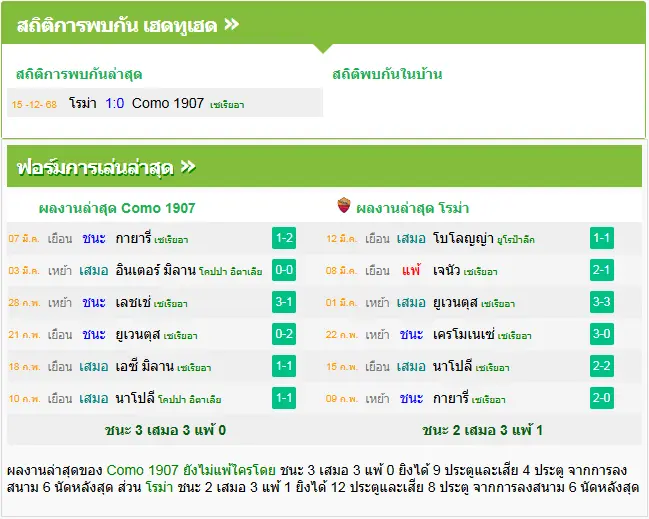This screenshot has width=649, height=519.
Task: Open the 3-0 score badge for Cremonese
Action: [602, 334]
